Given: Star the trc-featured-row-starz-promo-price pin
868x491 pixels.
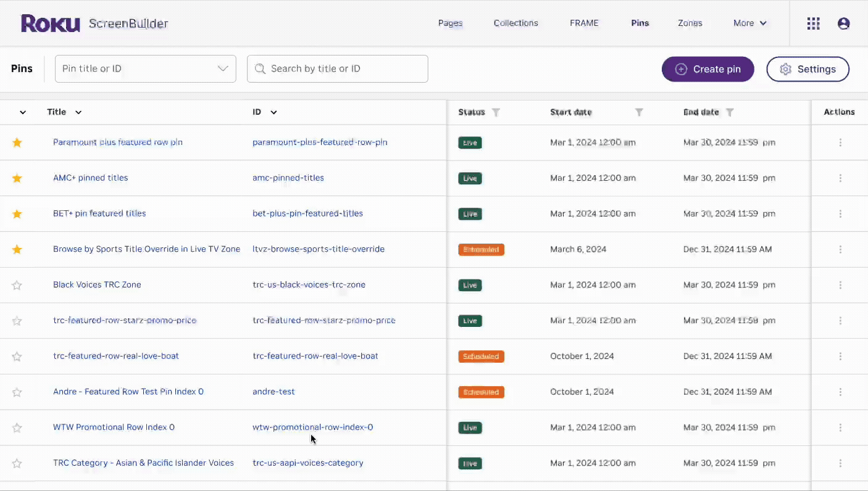Looking at the screenshot, I should [x=17, y=321].
